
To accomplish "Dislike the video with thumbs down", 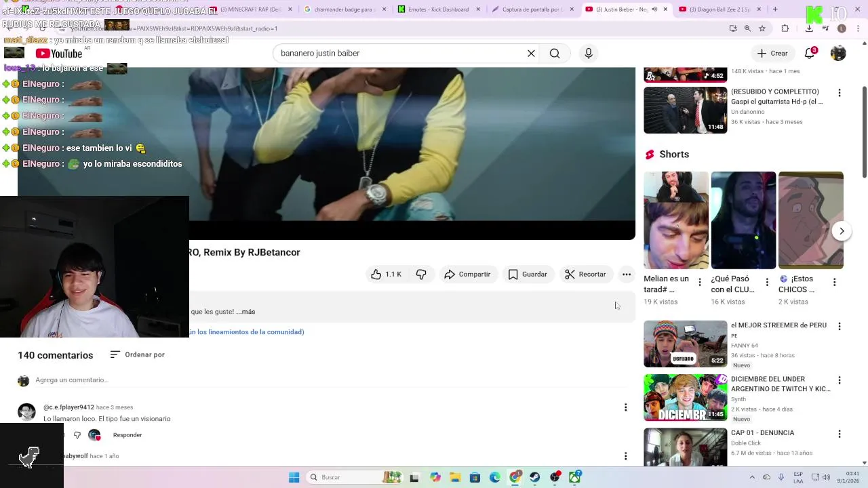I will (x=421, y=274).
